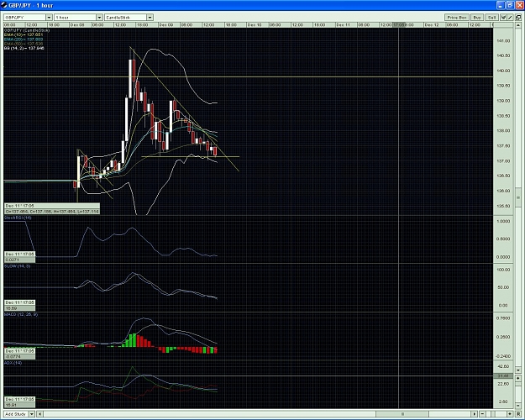The width and height of the screenshot is (525, 420).
Task: Click the detach chart window icon
Action: [518, 18]
